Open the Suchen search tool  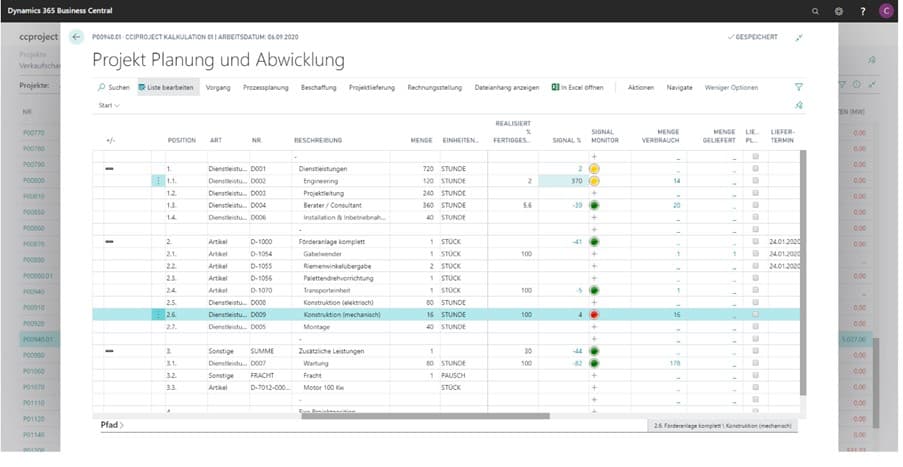pyautogui.click(x=114, y=88)
